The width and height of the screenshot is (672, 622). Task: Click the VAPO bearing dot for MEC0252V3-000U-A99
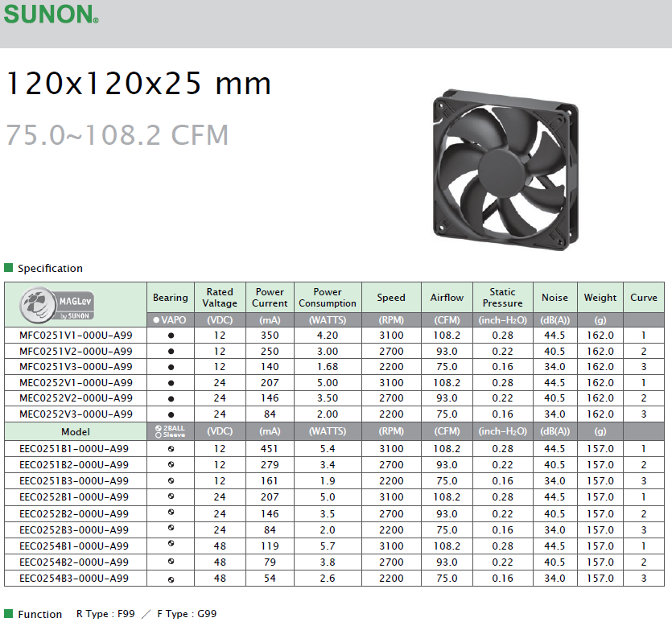click(x=171, y=414)
